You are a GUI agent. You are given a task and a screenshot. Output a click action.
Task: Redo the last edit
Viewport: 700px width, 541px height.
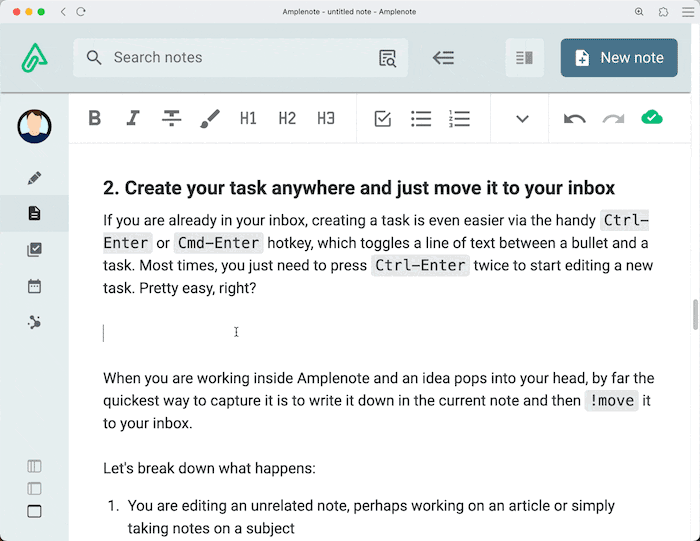[x=613, y=119]
